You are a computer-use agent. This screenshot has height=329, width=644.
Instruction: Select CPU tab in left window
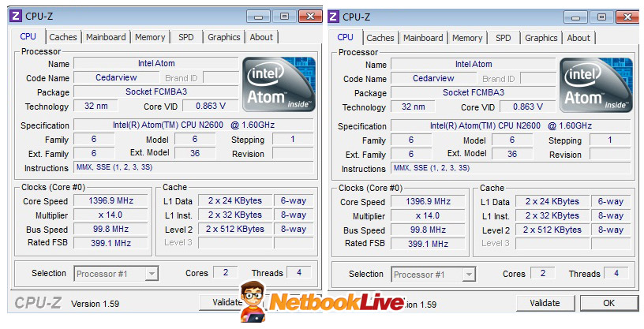28,36
